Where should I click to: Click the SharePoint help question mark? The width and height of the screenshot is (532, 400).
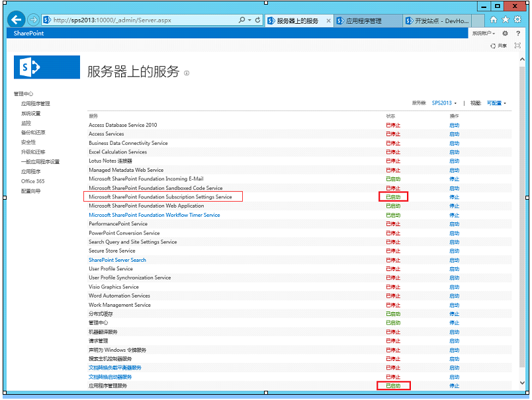pos(517,33)
